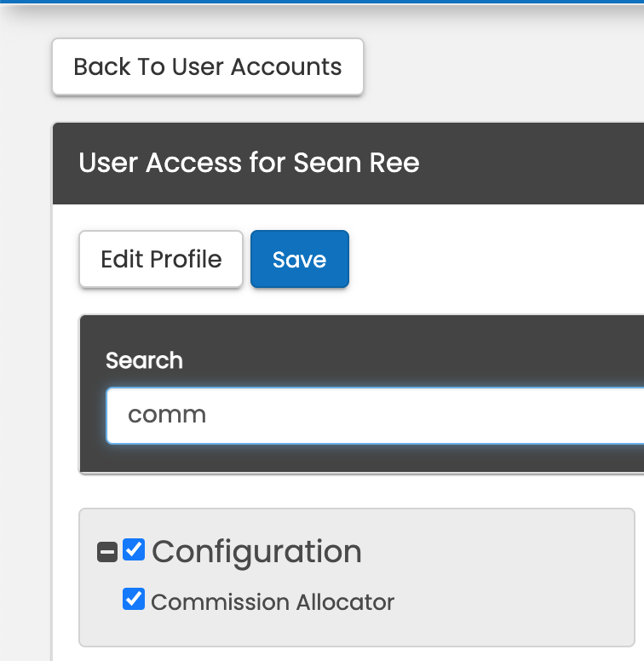644x661 pixels.
Task: Click the Back To User Accounts button
Action: pos(208,66)
